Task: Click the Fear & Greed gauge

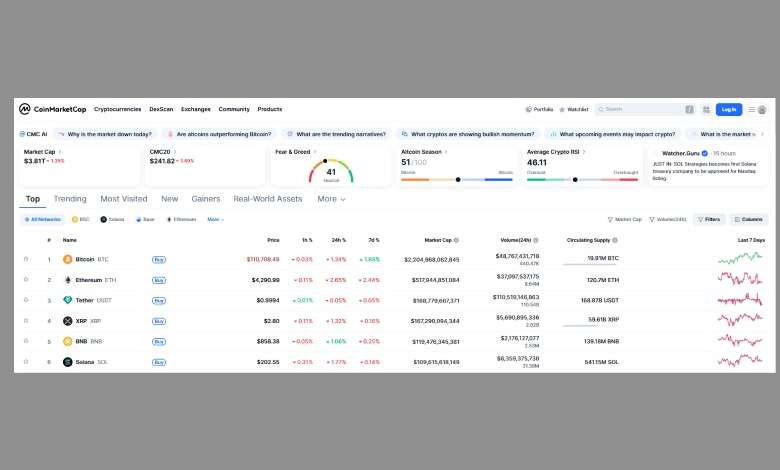Action: pyautogui.click(x=331, y=171)
